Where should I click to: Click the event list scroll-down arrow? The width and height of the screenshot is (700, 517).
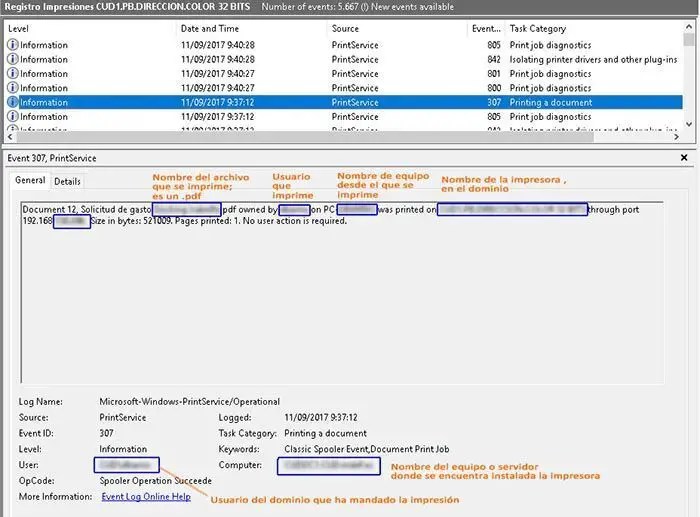pos(689,125)
